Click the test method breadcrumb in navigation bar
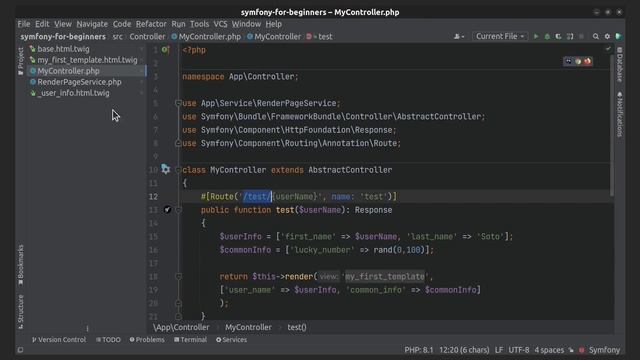 click(x=320, y=37)
